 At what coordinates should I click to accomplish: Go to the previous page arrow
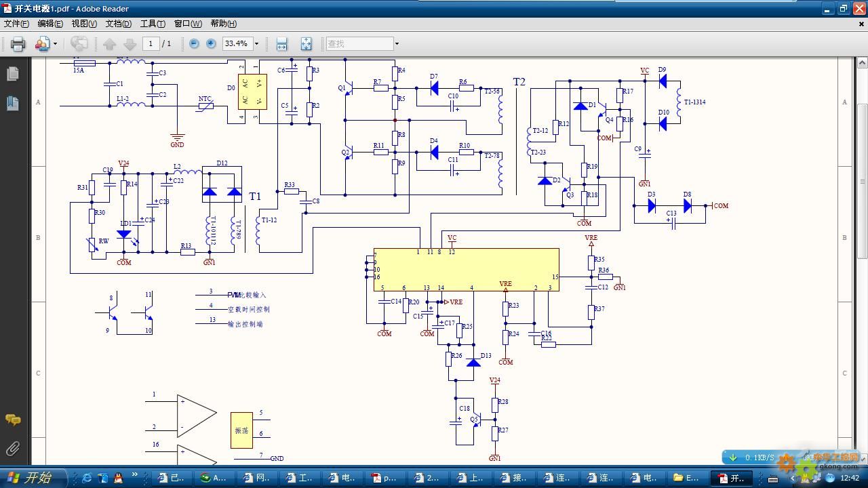click(x=109, y=44)
